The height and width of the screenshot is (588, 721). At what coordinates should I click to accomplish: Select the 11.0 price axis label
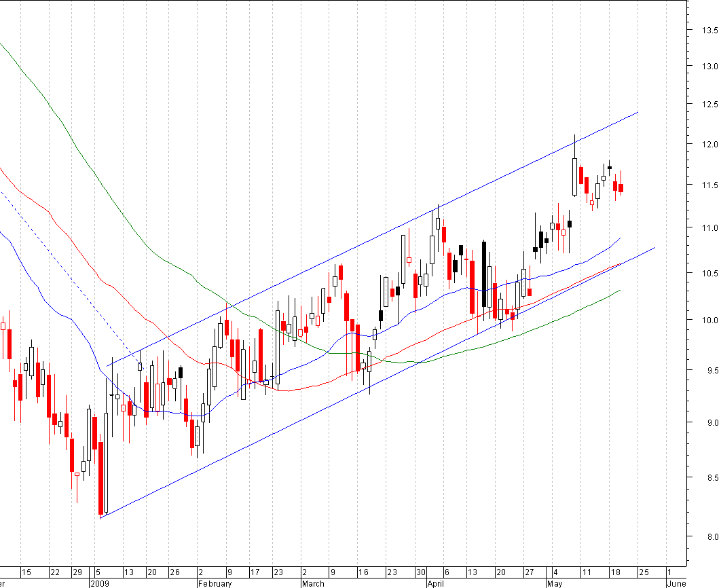click(709, 228)
